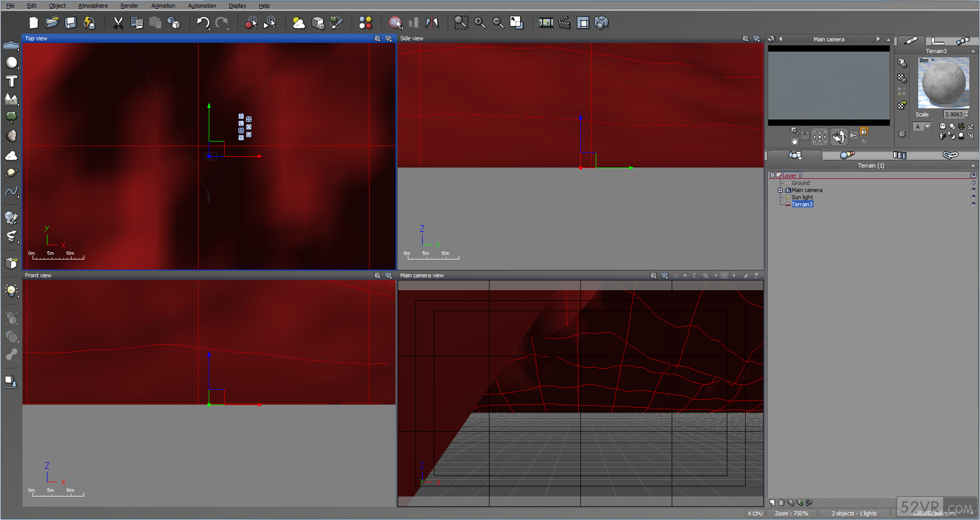Screen dimensions: 980x520
Task: Toggle visibility eye for Terrain3
Action: point(973,204)
